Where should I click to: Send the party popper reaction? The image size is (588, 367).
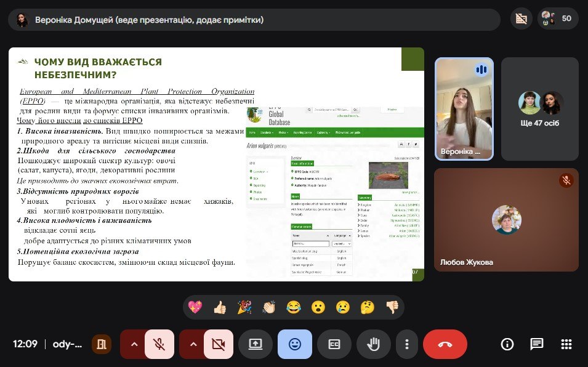click(244, 307)
